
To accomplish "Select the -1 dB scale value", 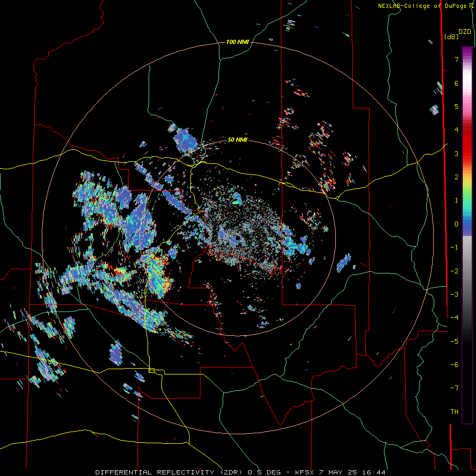I will pos(454,248).
